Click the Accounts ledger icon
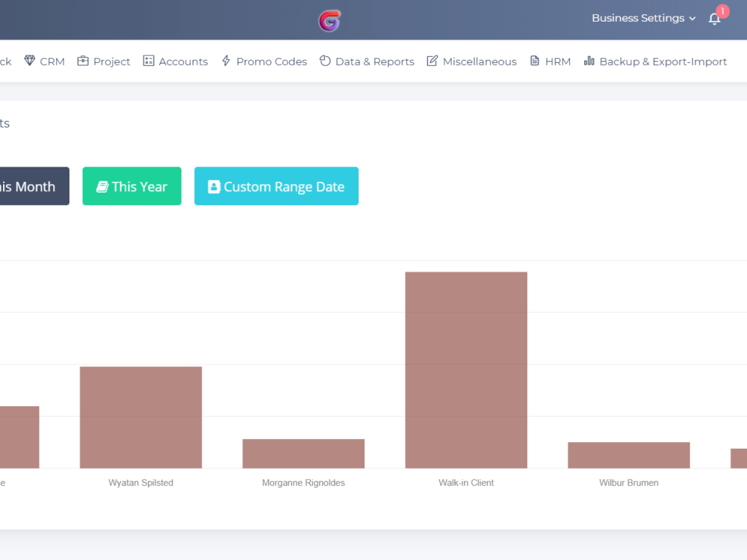Screen dimensions: 747x560 click(149, 60)
